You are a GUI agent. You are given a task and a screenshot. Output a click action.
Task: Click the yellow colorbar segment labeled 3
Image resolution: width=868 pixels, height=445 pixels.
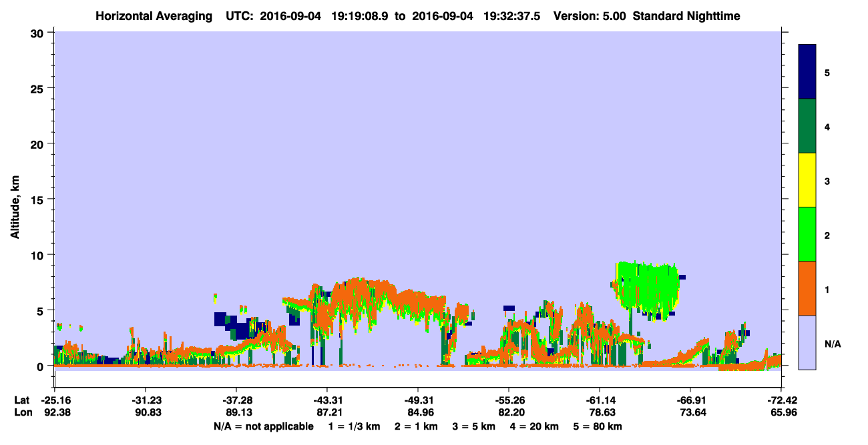[x=807, y=180]
